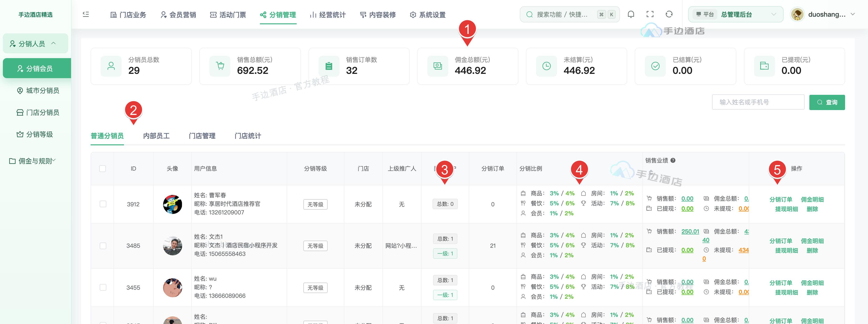Select 分销会员 in the sidebar

[x=37, y=68]
